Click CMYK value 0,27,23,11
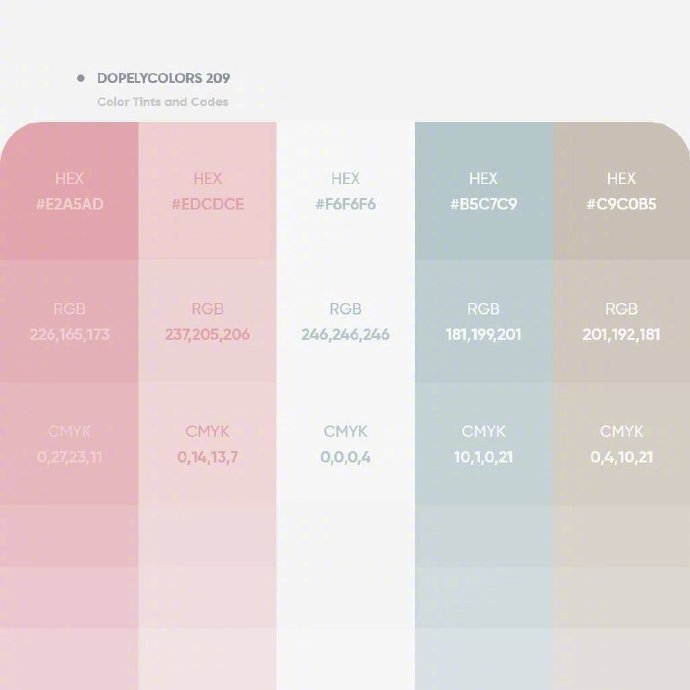The height and width of the screenshot is (690, 690). click(x=70, y=458)
